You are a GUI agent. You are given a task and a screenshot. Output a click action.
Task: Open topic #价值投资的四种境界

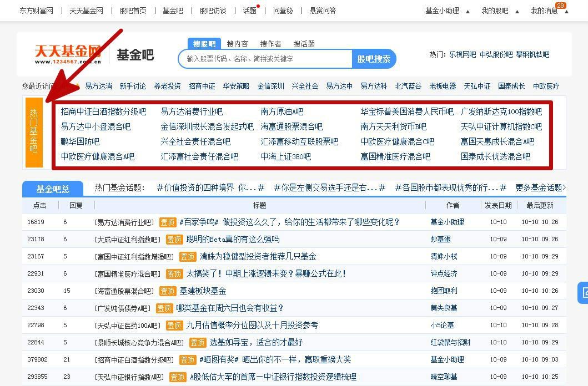[x=211, y=187]
